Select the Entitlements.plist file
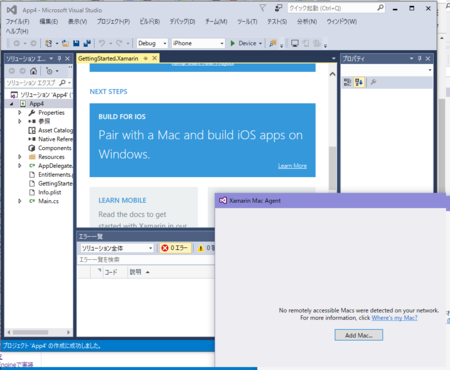 (x=51, y=175)
